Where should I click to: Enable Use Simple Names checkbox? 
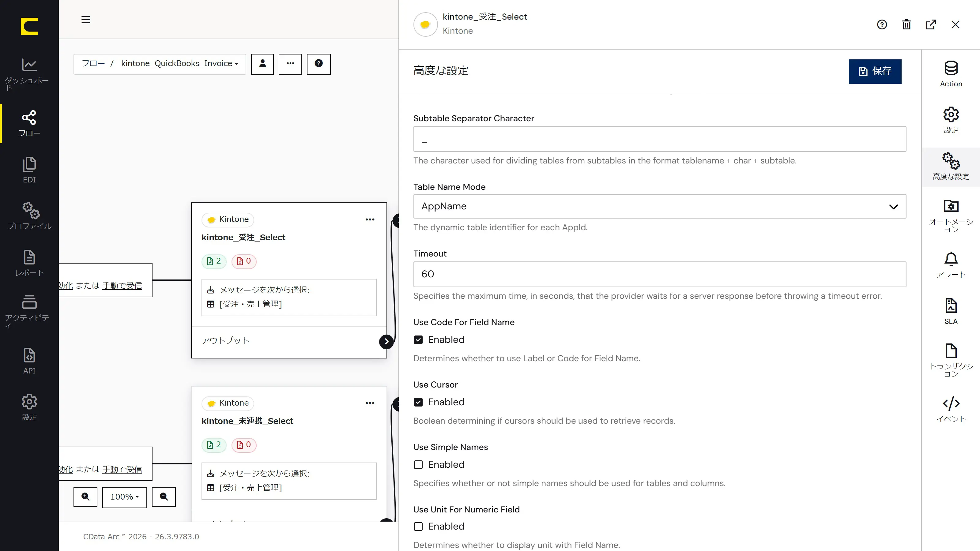tap(418, 465)
